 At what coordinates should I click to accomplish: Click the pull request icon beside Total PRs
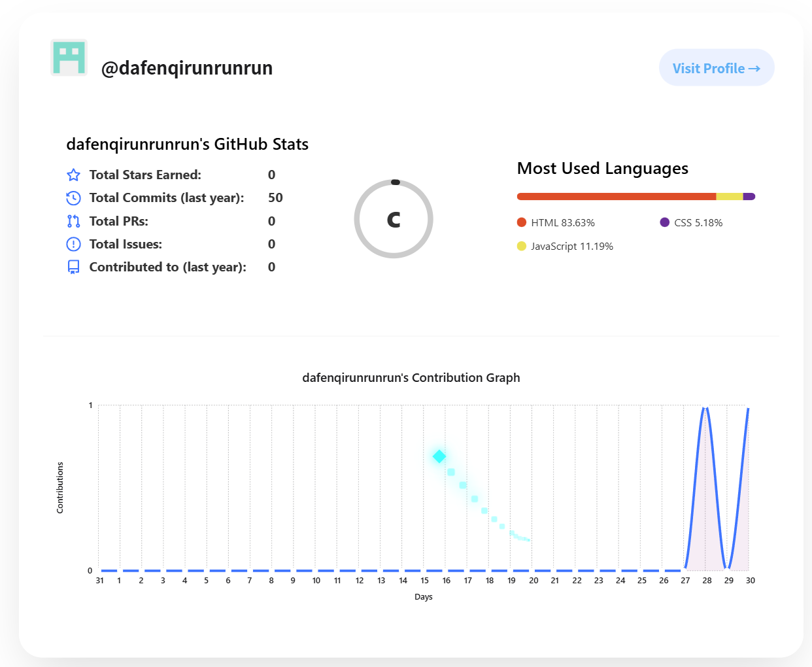pyautogui.click(x=74, y=221)
